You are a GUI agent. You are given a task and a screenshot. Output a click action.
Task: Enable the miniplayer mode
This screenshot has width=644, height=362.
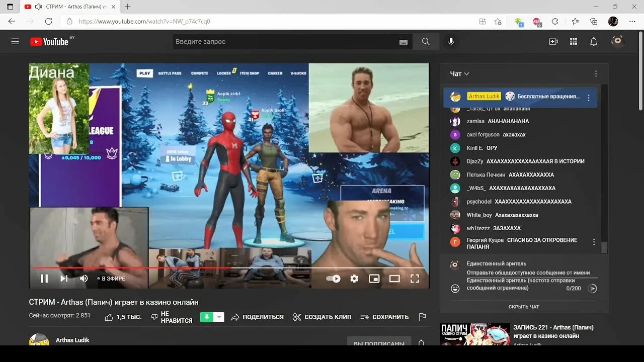(374, 279)
